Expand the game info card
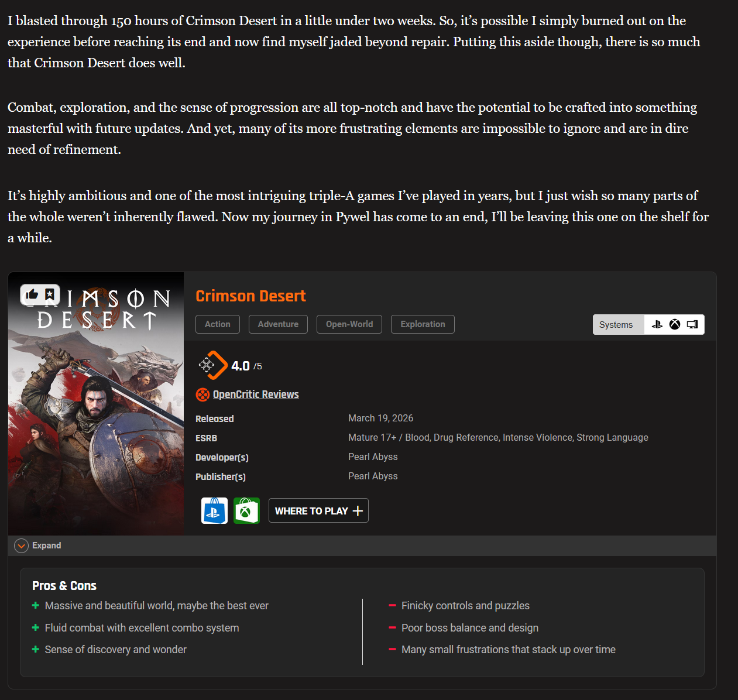Screen dimensions: 738x700 coord(38,545)
